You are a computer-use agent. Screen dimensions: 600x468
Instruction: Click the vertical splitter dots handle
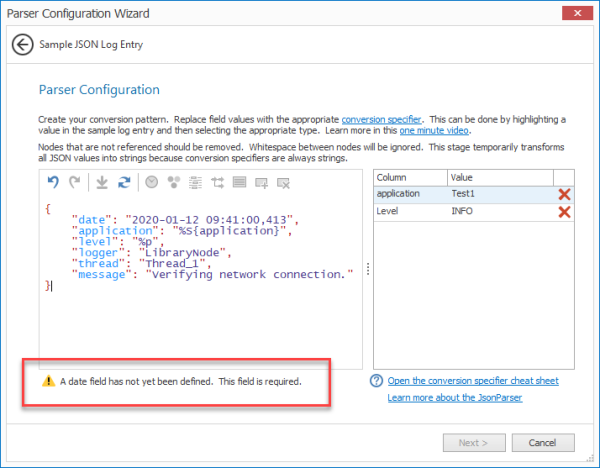pyautogui.click(x=368, y=269)
